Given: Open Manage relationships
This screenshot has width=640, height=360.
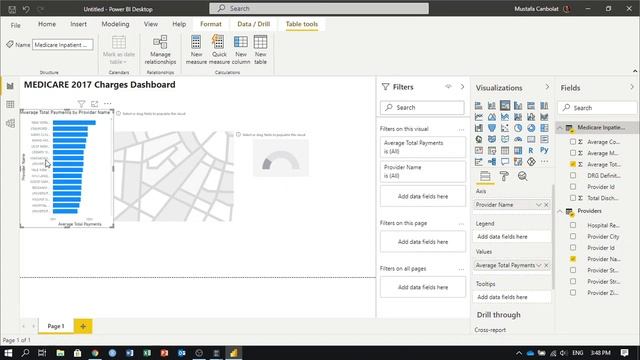Looking at the screenshot, I should coord(160,50).
